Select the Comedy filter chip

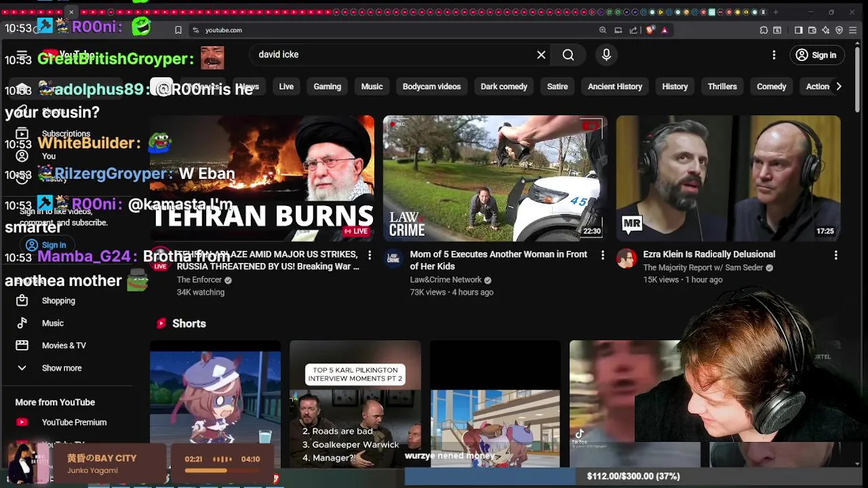(x=771, y=87)
